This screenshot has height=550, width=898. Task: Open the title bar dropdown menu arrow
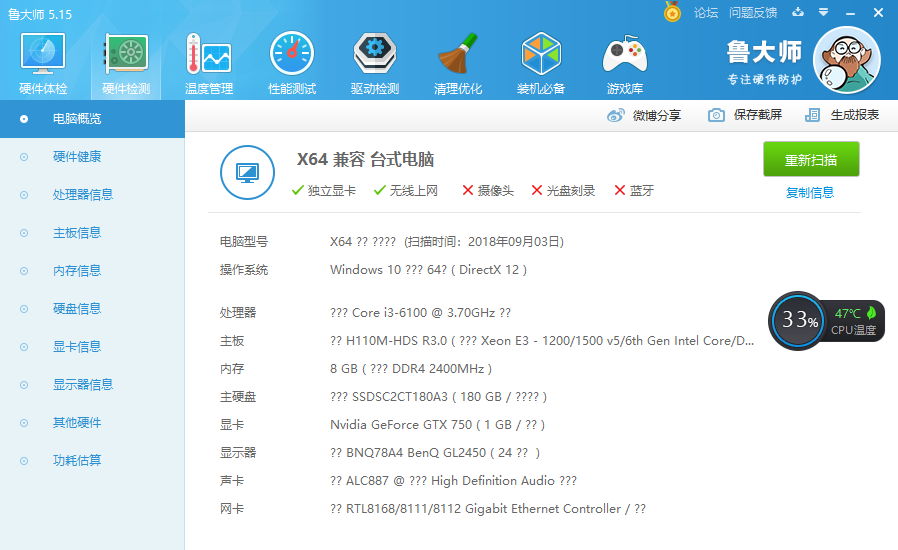[824, 12]
